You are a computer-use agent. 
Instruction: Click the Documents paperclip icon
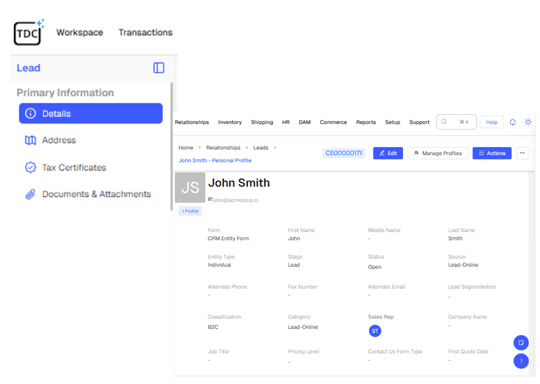tap(30, 194)
